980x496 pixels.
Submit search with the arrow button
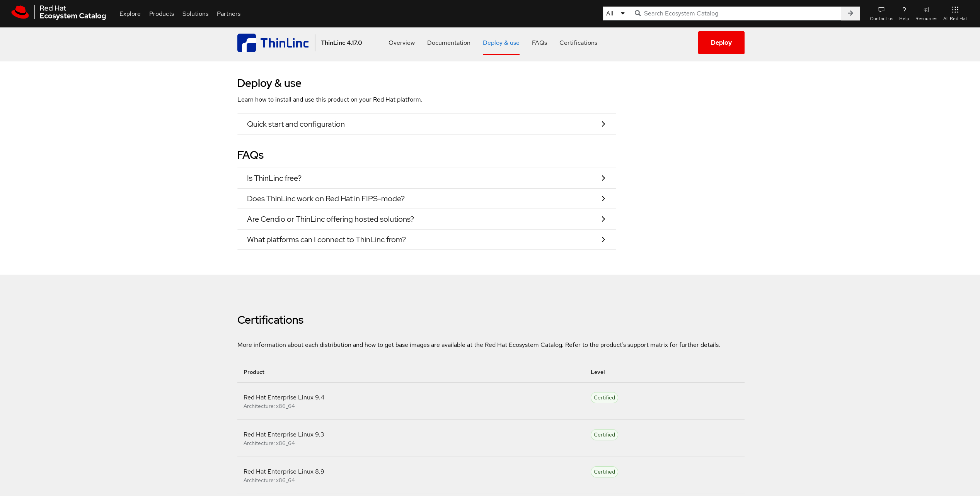850,13
